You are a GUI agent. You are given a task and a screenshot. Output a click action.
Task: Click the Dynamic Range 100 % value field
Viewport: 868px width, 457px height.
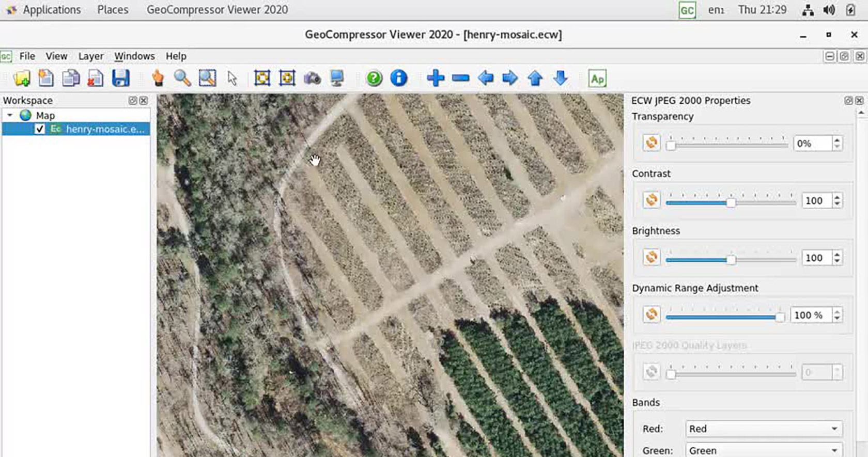pos(811,315)
